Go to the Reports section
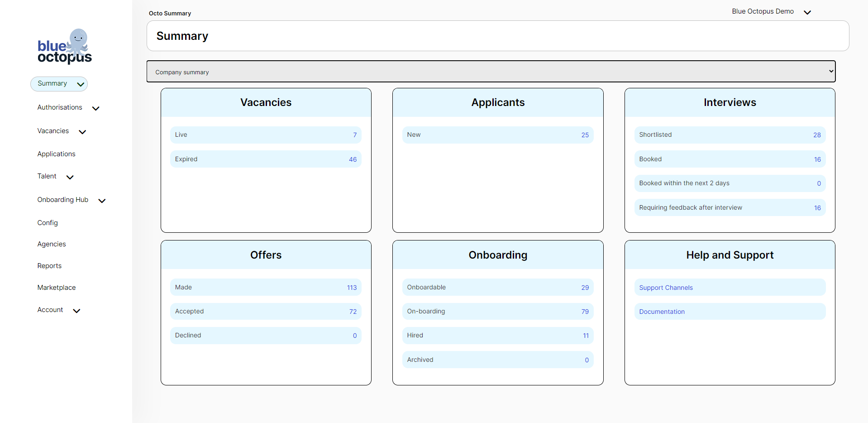Screen dimensions: 868x423 49,265
